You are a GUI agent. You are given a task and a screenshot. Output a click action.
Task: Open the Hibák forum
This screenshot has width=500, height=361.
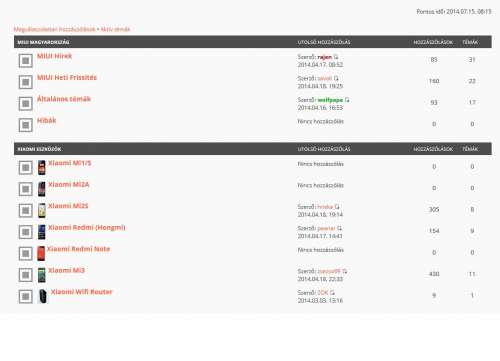46,120
